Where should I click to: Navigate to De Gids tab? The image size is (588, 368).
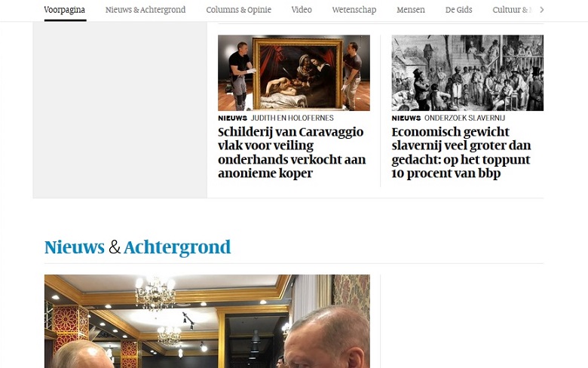[458, 10]
